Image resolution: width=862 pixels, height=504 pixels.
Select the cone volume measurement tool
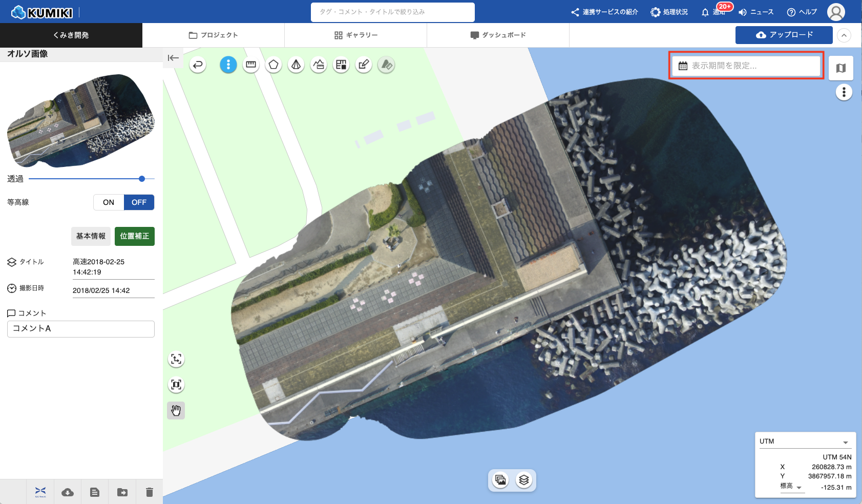pyautogui.click(x=296, y=65)
